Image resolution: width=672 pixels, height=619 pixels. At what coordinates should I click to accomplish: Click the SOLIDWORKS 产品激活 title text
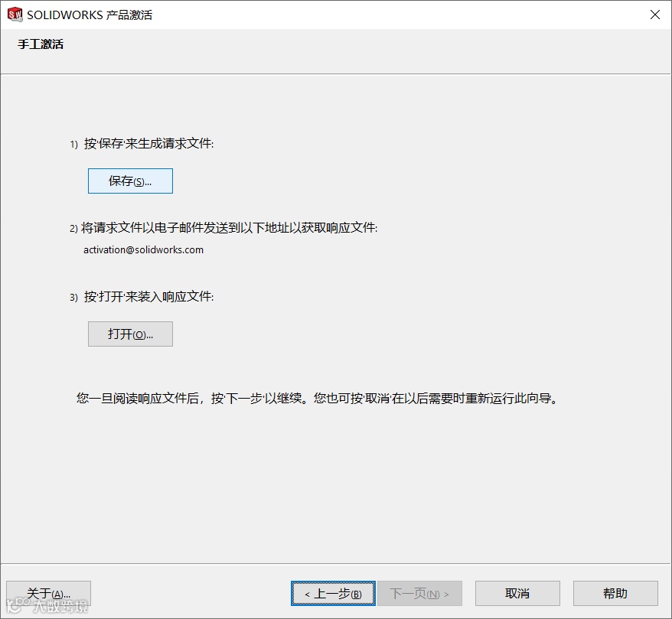click(90, 15)
